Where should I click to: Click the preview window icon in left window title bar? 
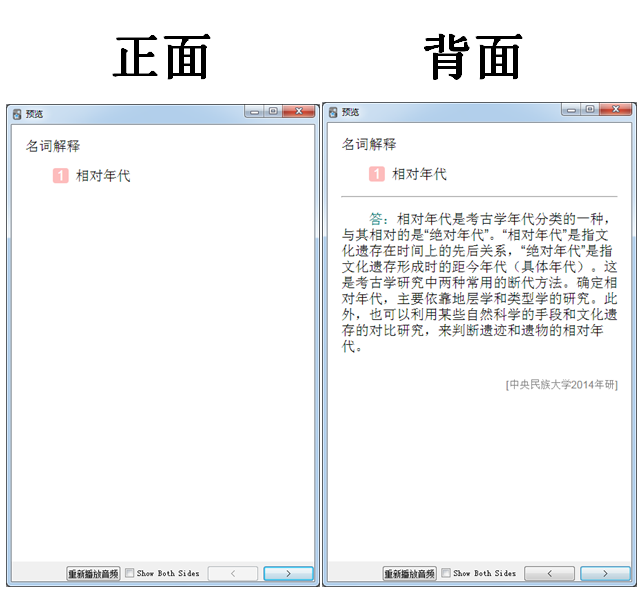coord(17,114)
